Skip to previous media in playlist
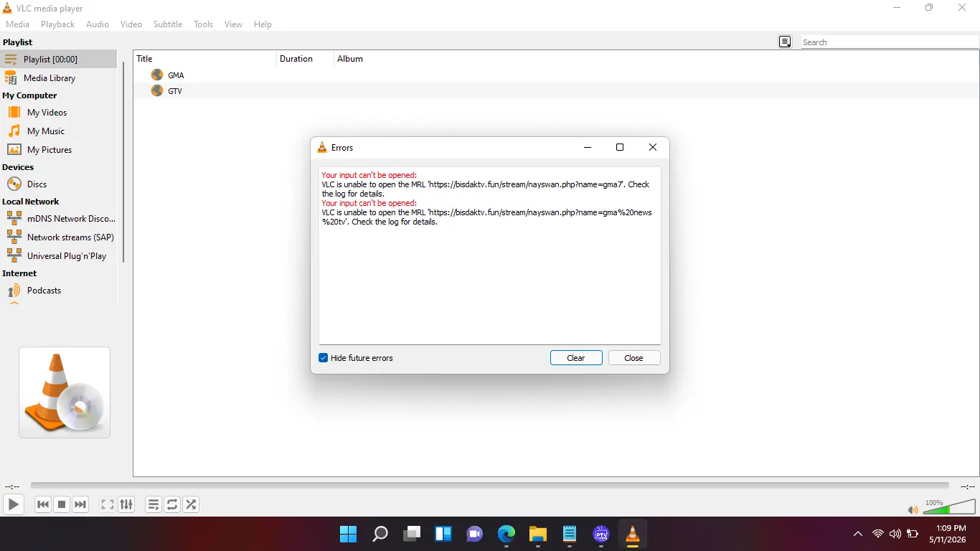 pyautogui.click(x=43, y=504)
